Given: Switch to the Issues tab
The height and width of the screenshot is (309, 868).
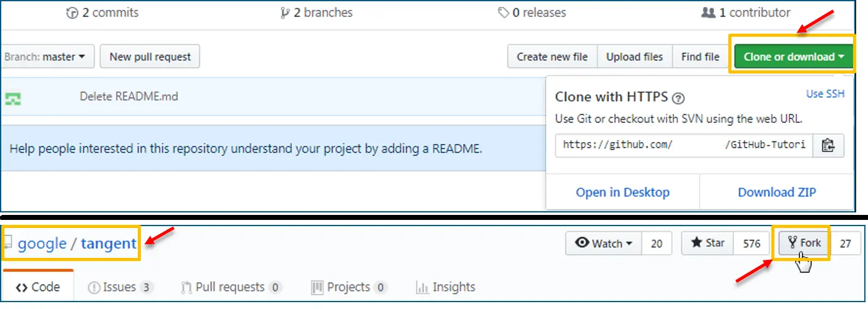Looking at the screenshot, I should pos(120,287).
